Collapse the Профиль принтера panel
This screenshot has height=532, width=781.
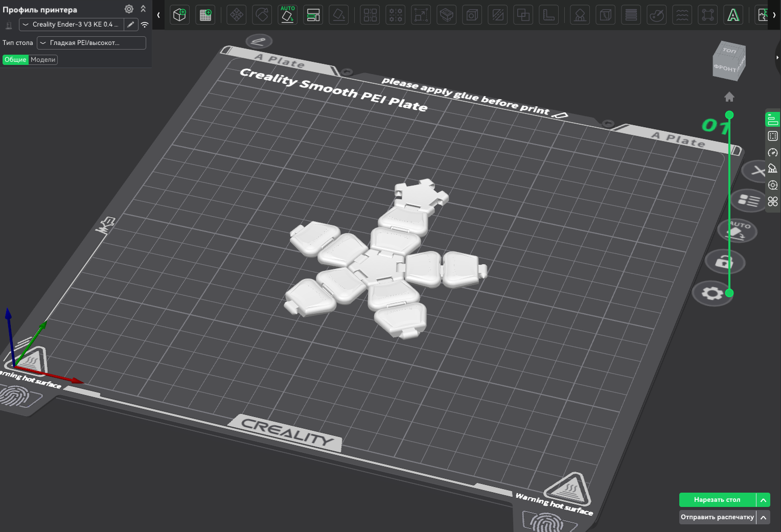tap(143, 9)
